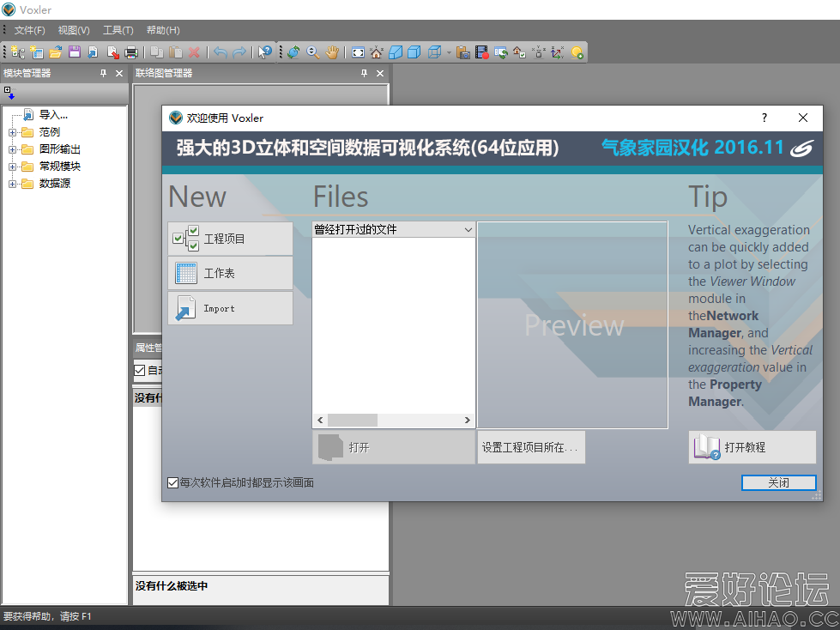Select the Trackball rotate tool
This screenshot has height=630, width=840.
pyautogui.click(x=293, y=52)
